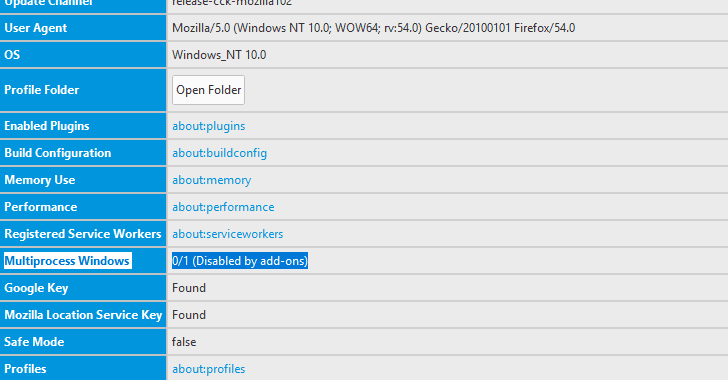Open the about:performance link
728x380 pixels.
click(223, 207)
